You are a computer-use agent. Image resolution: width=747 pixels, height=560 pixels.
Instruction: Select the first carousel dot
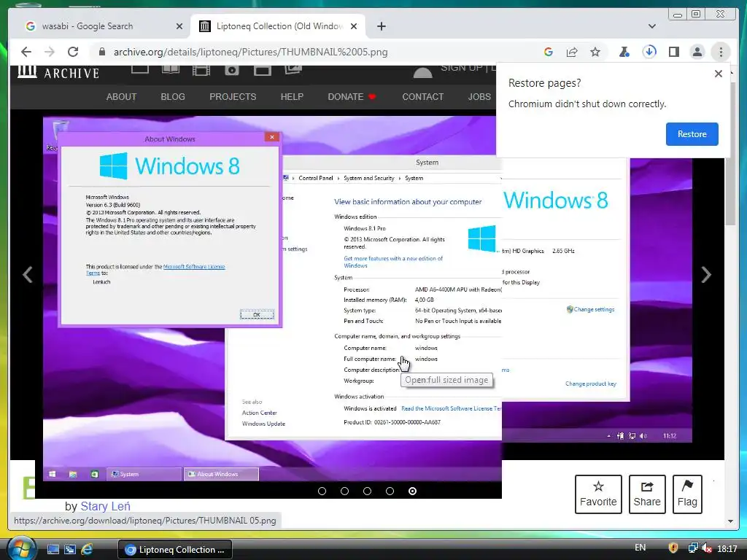322,491
